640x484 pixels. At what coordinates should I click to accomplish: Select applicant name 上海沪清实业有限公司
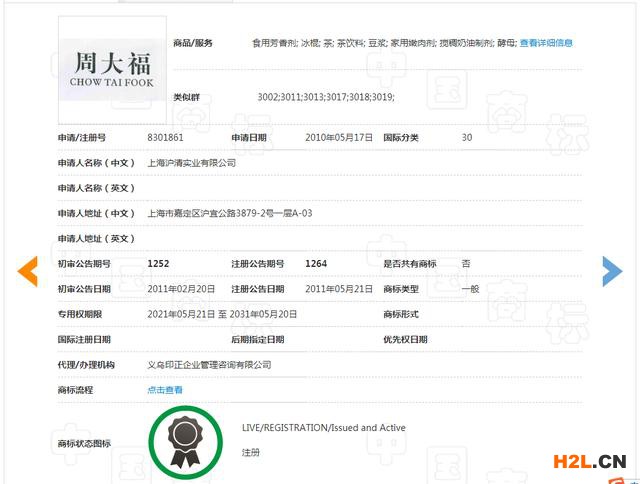pyautogui.click(x=191, y=163)
